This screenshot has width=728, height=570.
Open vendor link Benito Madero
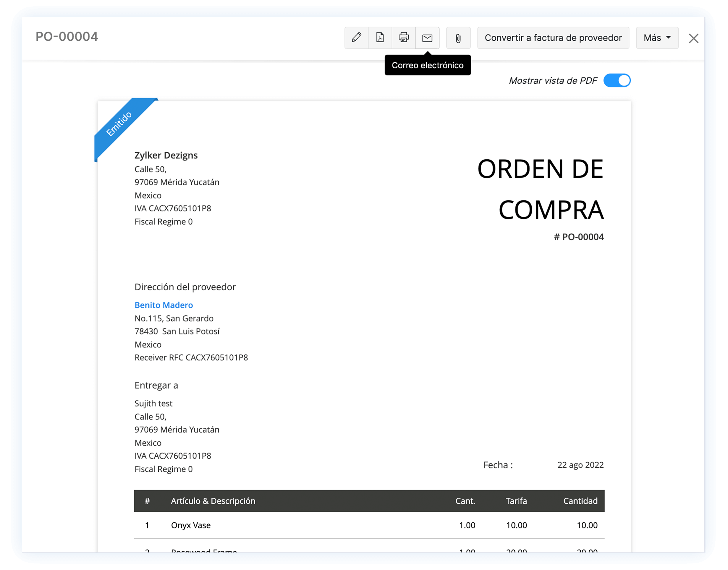(163, 305)
